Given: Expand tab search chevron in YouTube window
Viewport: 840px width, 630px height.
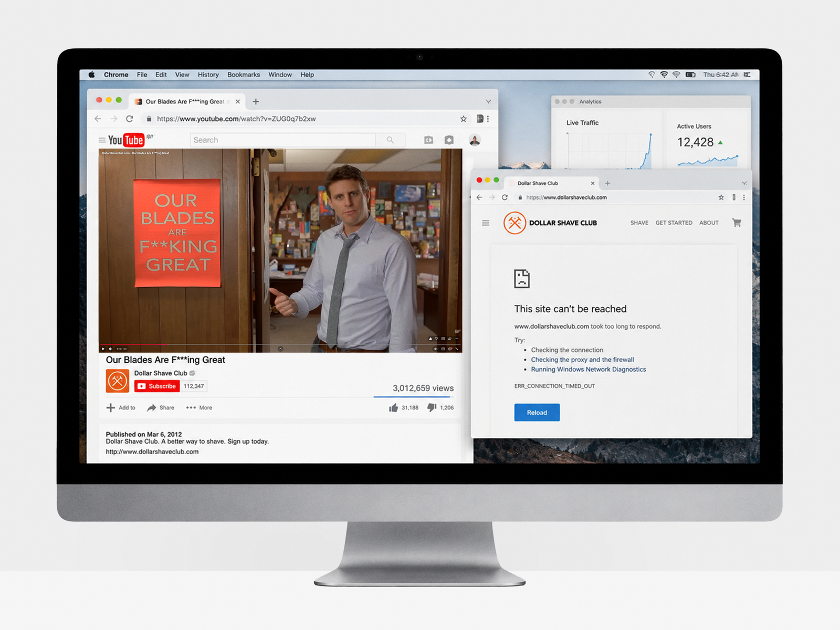Looking at the screenshot, I should 488,101.
